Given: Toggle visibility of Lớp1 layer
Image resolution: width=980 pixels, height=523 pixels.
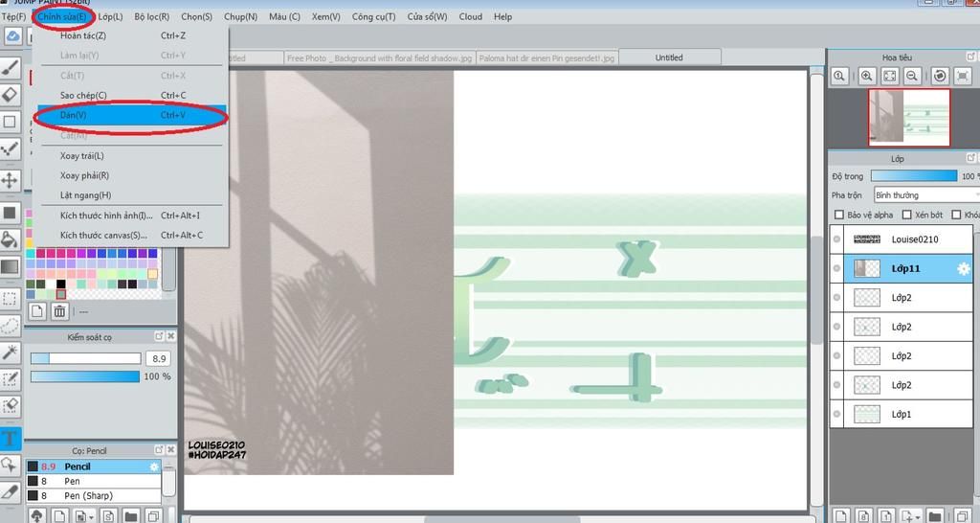Looking at the screenshot, I should coord(837,415).
